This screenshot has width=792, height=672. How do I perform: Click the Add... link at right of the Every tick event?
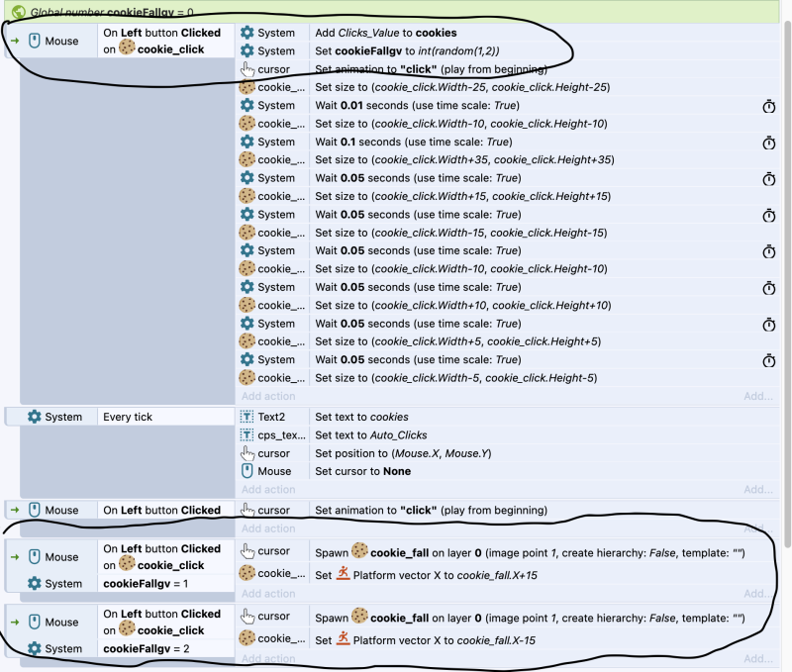tap(758, 490)
